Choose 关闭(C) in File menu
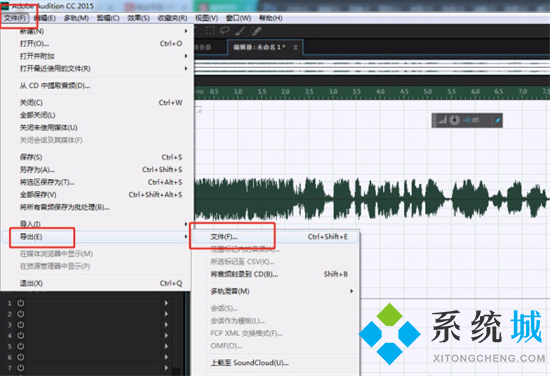This screenshot has height=376, width=550. coord(97,102)
